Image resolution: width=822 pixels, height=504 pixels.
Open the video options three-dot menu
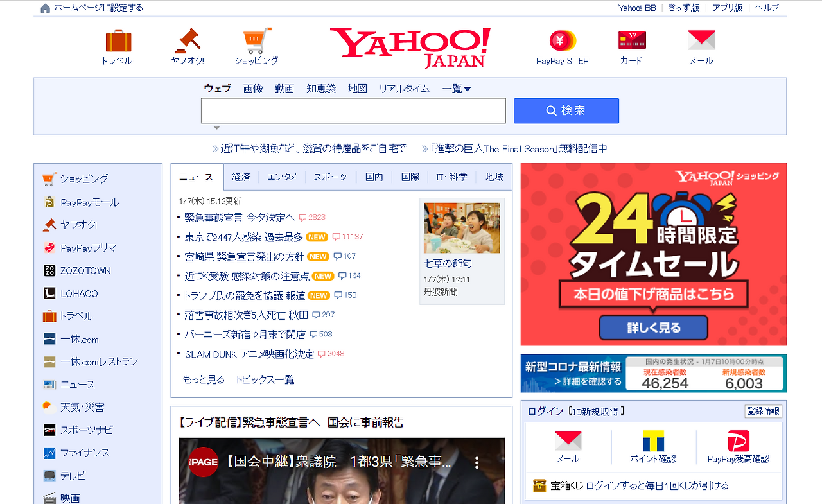[477, 462]
